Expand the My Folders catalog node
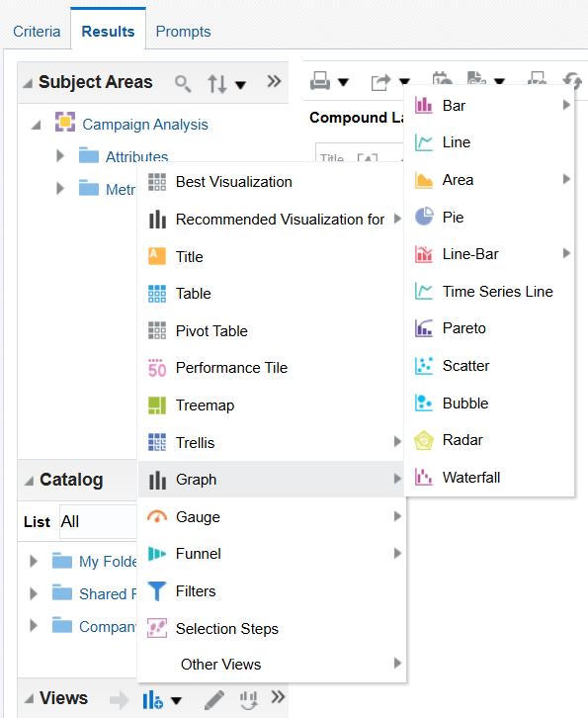The width and height of the screenshot is (588, 718). pyautogui.click(x=34, y=561)
